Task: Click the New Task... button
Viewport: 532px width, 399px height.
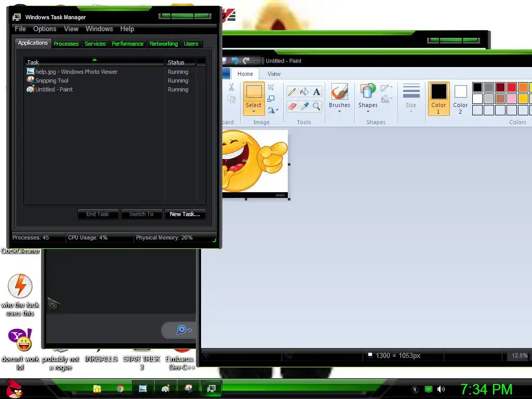Action: (x=185, y=214)
